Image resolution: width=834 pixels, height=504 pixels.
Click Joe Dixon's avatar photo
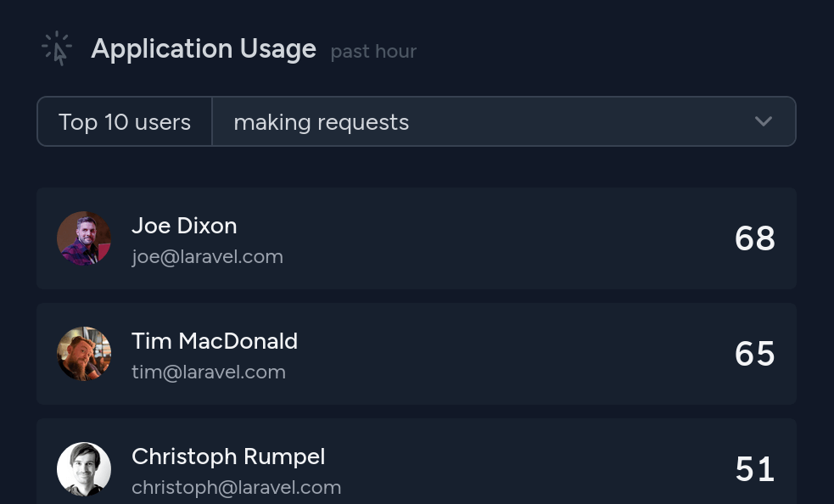click(84, 238)
